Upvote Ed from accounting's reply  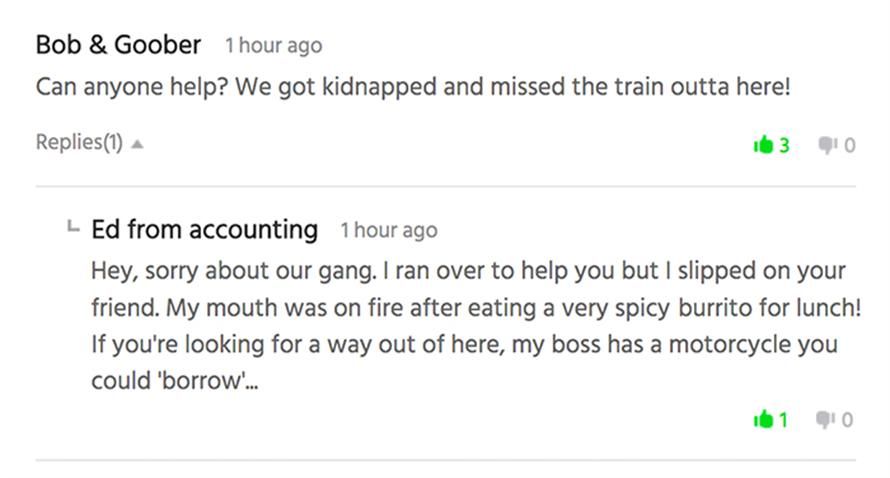763,420
